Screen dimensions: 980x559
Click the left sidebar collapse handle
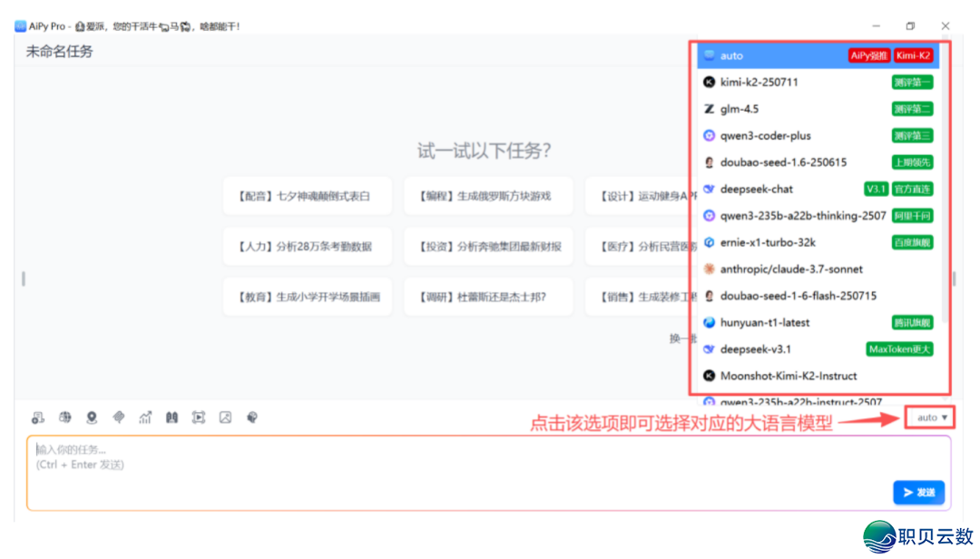[23, 279]
